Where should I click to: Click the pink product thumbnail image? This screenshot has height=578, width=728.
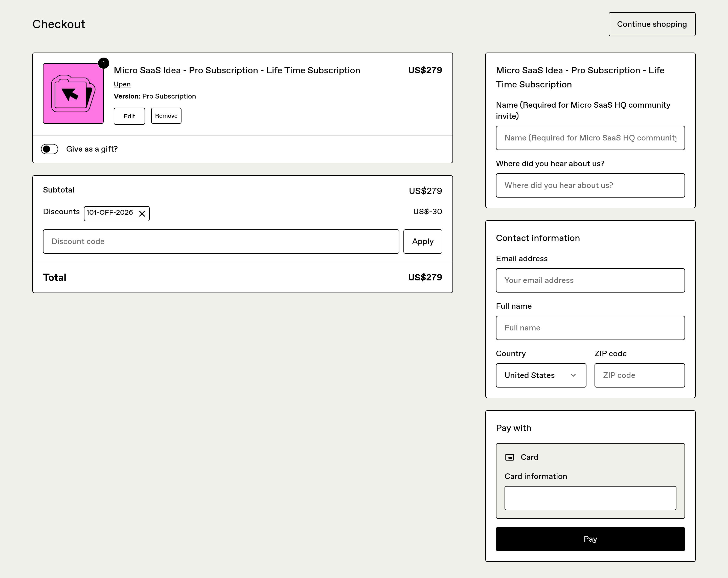tap(73, 93)
